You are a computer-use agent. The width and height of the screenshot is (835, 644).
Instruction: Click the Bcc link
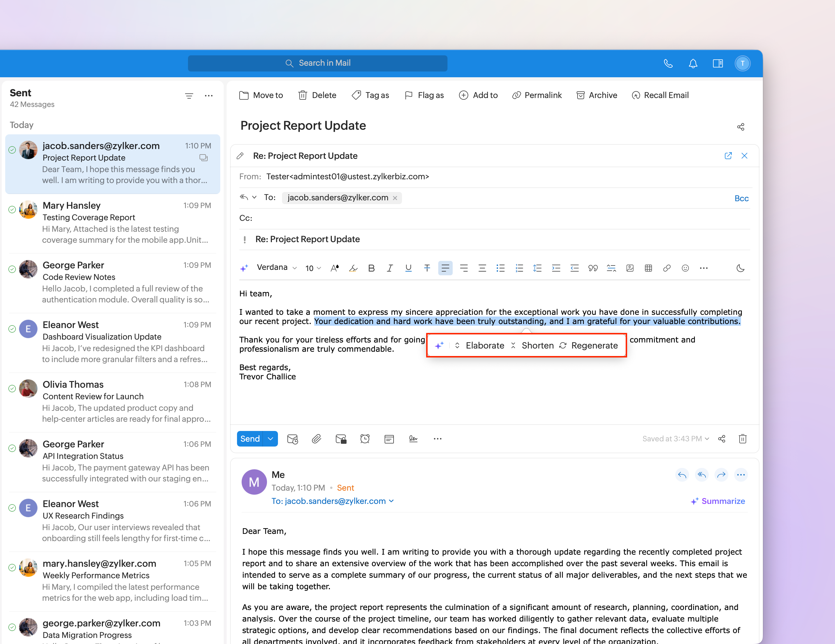tap(741, 198)
